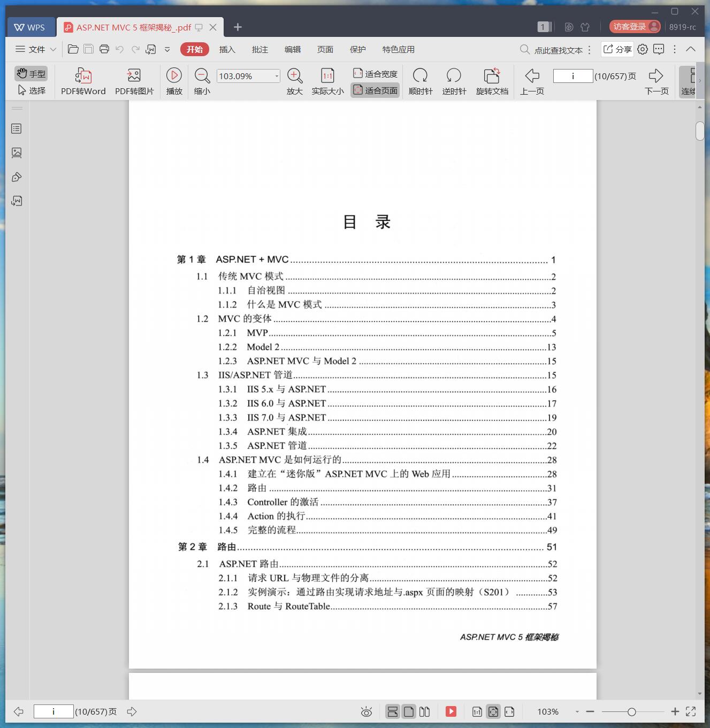Collapse ribbon with the up chevron

(691, 49)
